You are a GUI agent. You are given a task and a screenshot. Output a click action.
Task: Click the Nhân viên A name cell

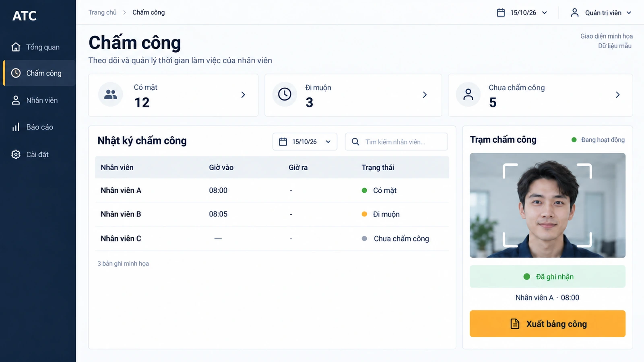pos(121,190)
